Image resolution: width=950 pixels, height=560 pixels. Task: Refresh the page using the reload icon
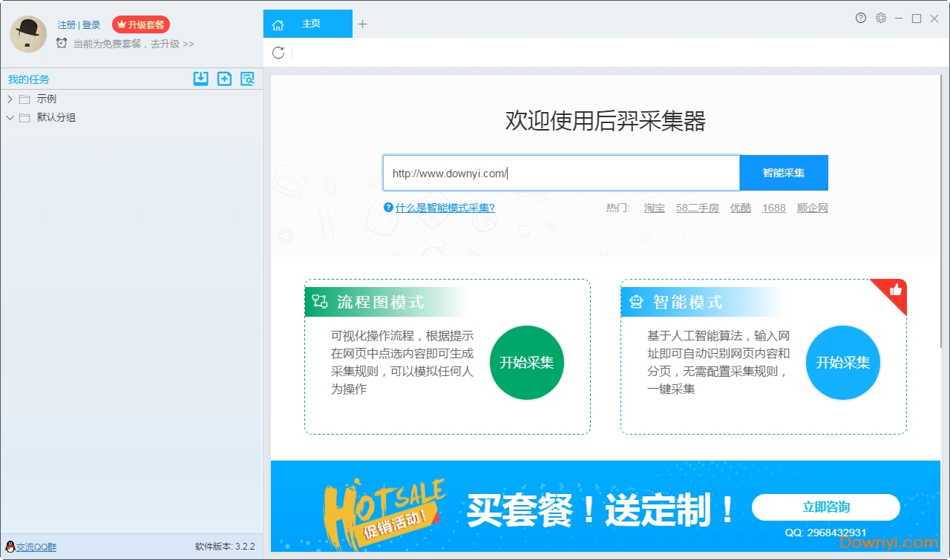point(278,53)
